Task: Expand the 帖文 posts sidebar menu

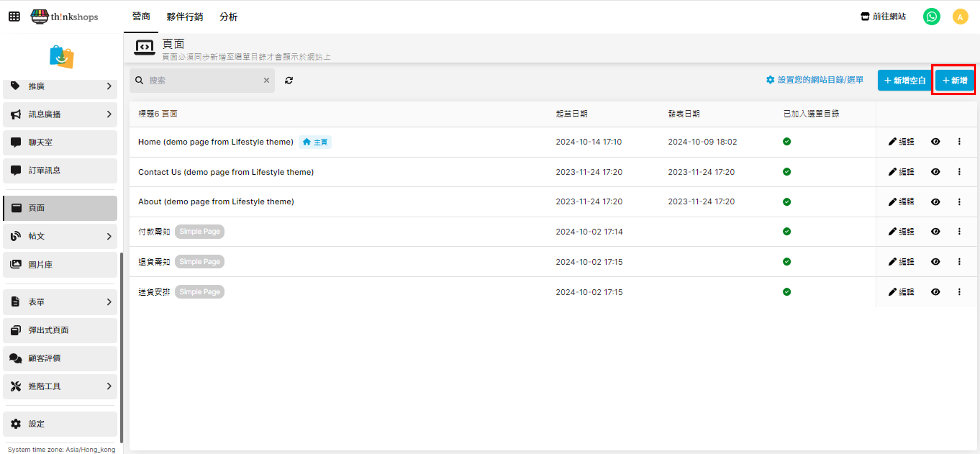Action: [60, 236]
